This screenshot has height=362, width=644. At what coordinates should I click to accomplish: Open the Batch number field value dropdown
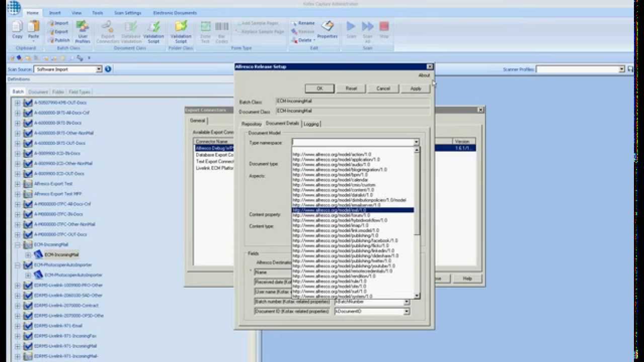[407, 302]
